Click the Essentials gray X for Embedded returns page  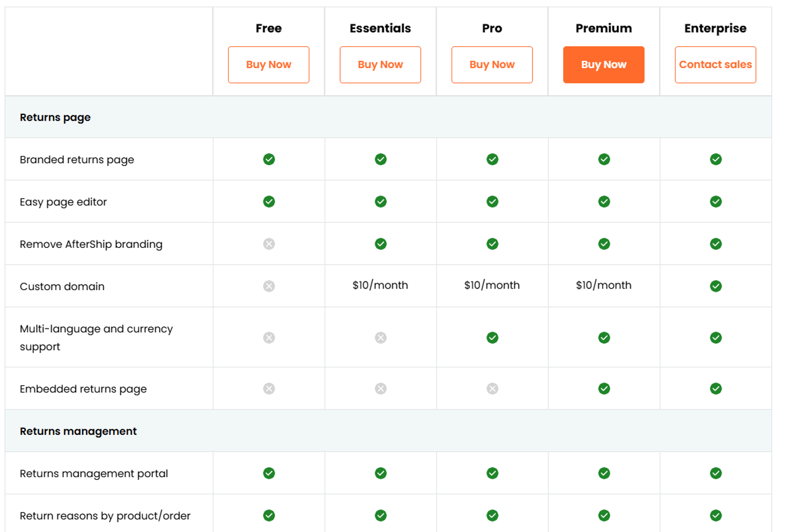[x=381, y=389]
